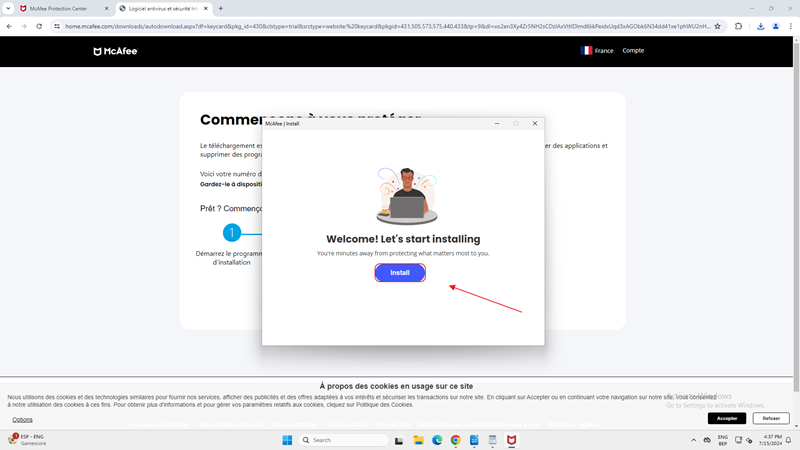The width and height of the screenshot is (800, 450).
Task: Bookmark this page with the star icon
Action: click(x=717, y=26)
